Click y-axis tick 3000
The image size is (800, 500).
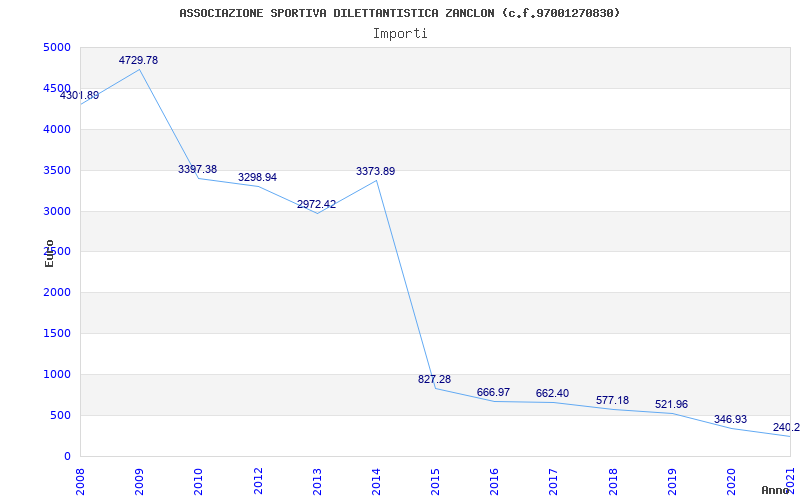(x=57, y=211)
